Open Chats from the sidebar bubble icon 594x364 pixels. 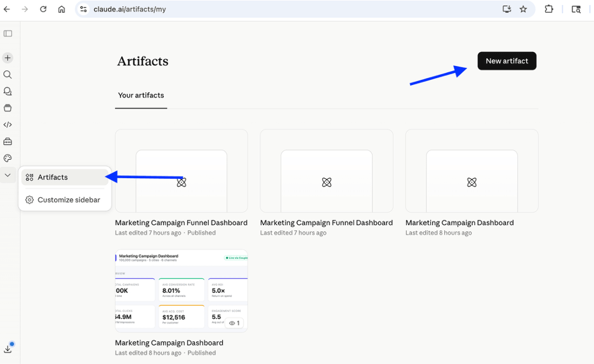(x=8, y=91)
